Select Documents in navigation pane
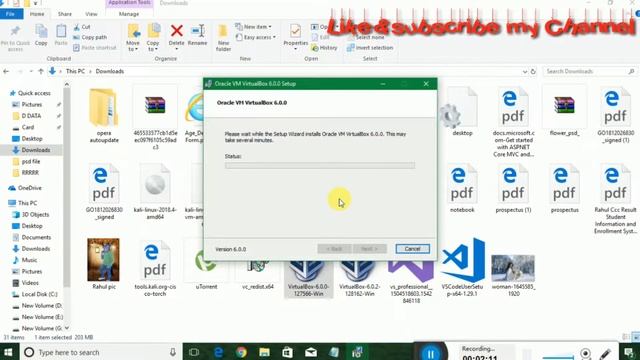This screenshot has height=360, width=640. click(x=36, y=237)
